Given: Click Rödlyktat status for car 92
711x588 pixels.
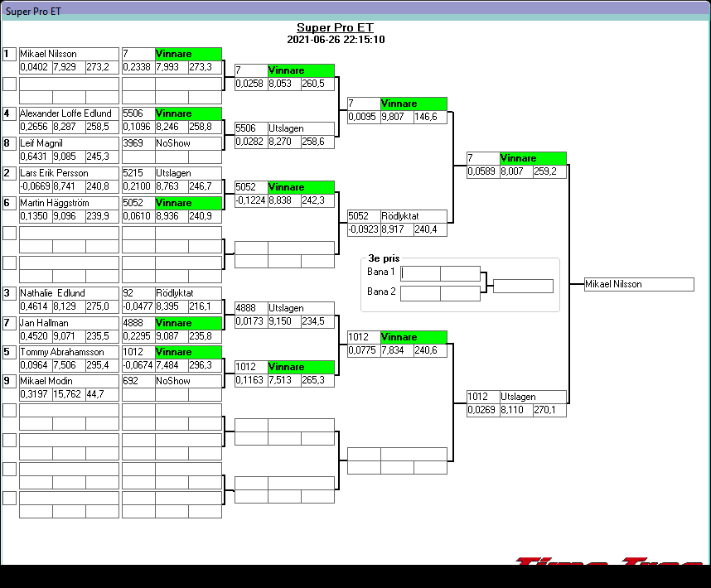Looking at the screenshot, I should click(x=188, y=293).
